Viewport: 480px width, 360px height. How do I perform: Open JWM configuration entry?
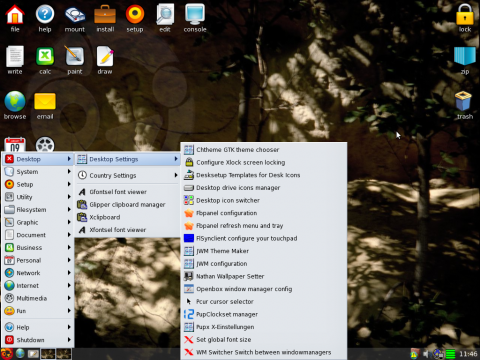pos(264,264)
